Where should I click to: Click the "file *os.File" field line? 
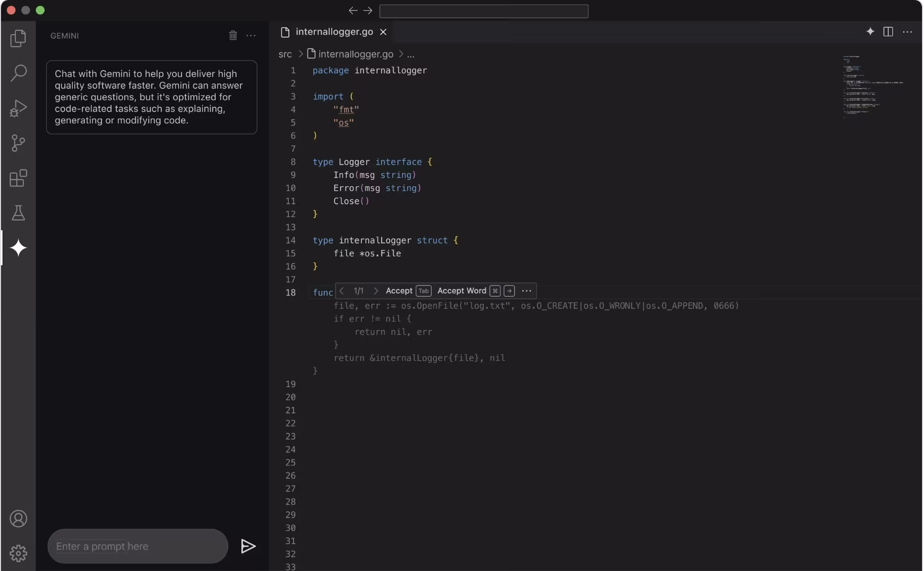367,253
